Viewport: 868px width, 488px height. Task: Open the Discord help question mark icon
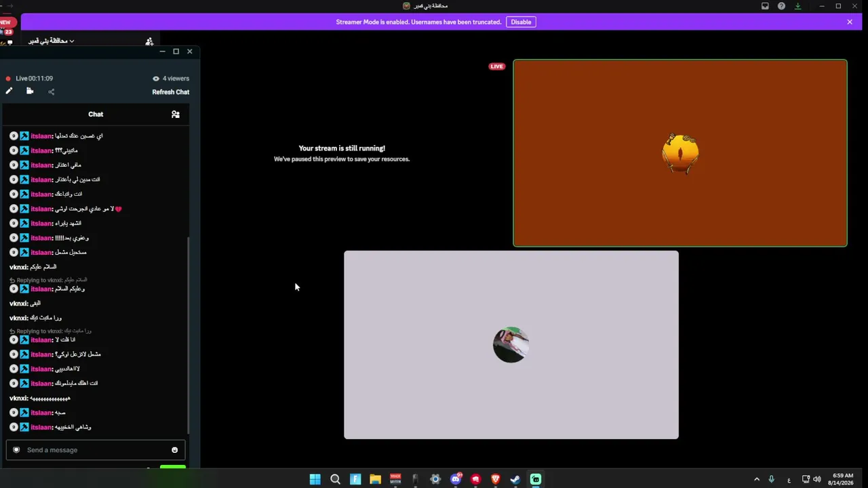pos(781,6)
